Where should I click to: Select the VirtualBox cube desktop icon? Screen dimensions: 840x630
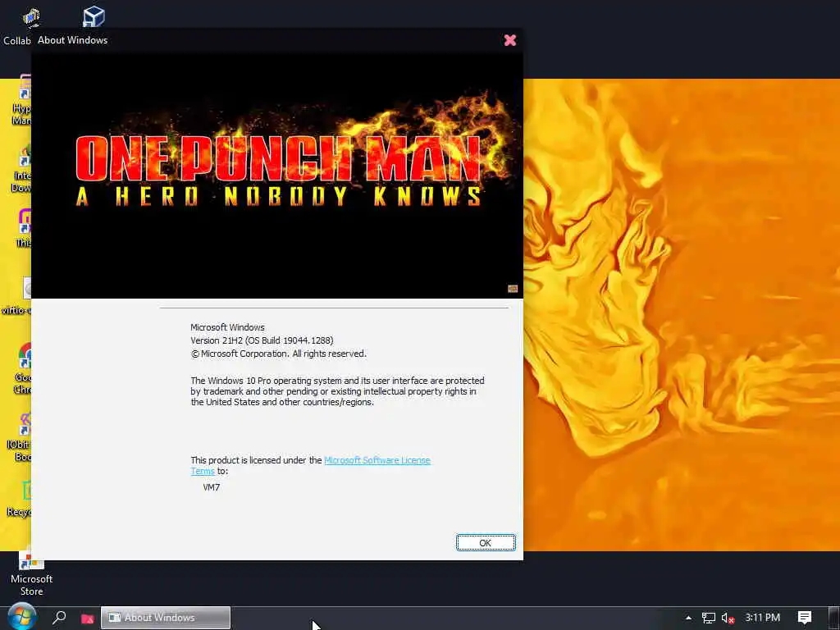pyautogui.click(x=94, y=16)
